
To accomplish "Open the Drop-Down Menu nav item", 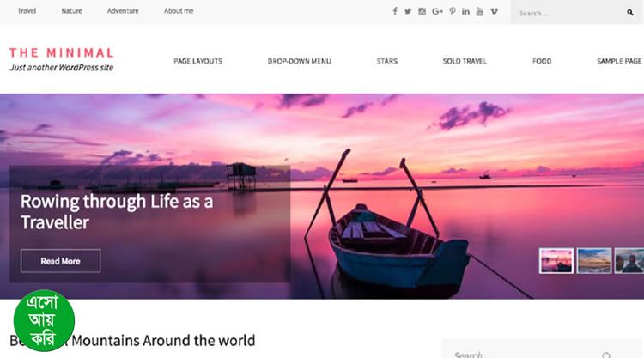I will 299,61.
